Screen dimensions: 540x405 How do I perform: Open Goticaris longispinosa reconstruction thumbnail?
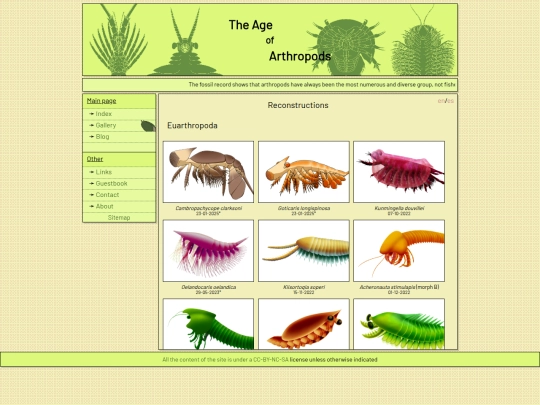click(x=304, y=172)
